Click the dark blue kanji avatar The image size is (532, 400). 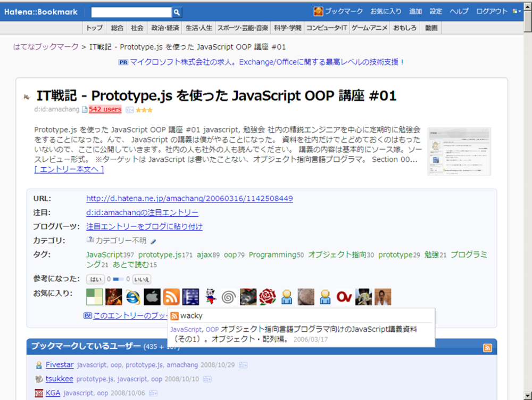click(x=190, y=297)
